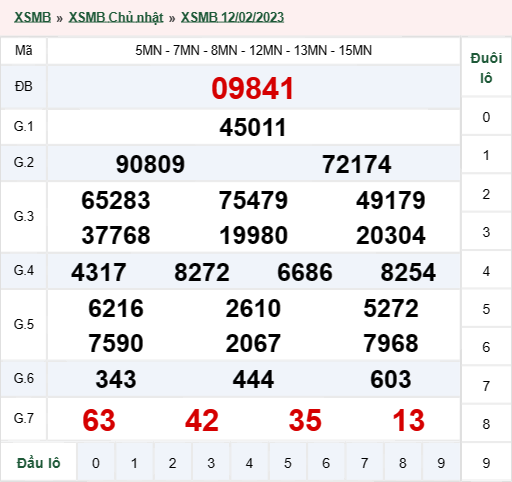This screenshot has height=482, width=512.
Task: Select digit 8 in Đuôi lô column
Action: click(486, 424)
